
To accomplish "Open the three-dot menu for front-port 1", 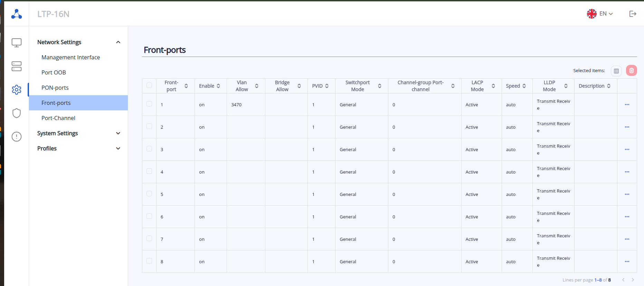I will (627, 105).
